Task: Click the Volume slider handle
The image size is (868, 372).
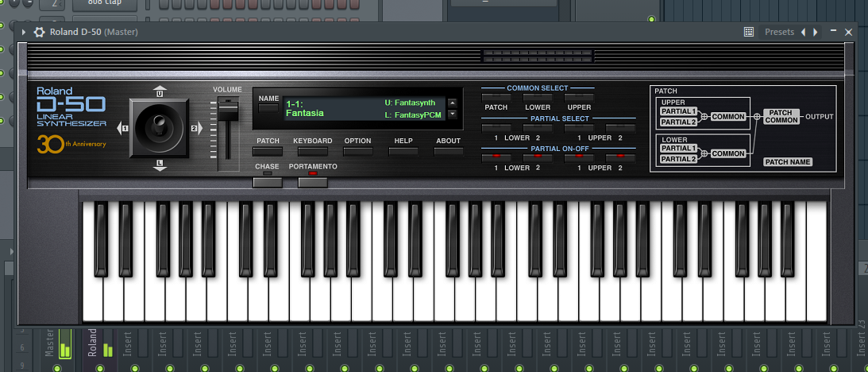Action: 227,109
